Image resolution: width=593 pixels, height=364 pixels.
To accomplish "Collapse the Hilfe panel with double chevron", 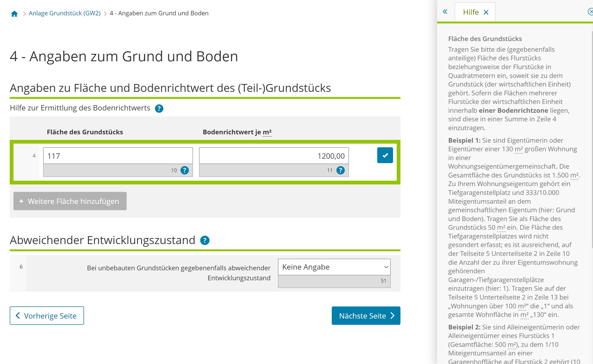I will point(445,12).
